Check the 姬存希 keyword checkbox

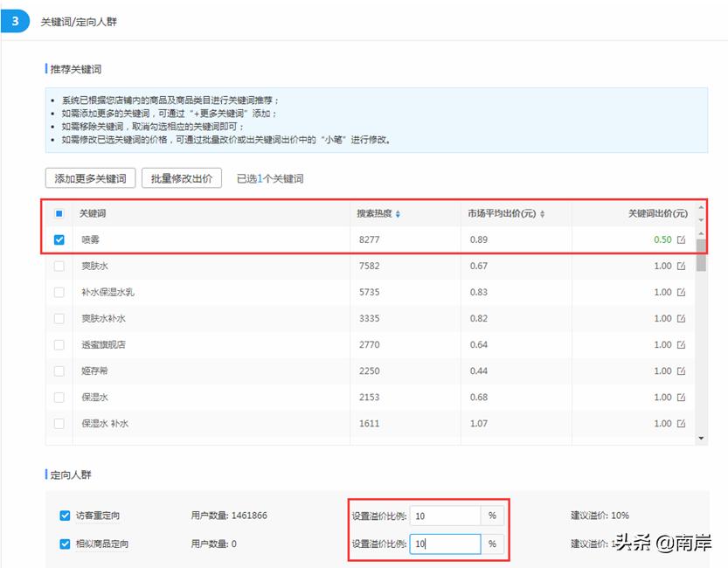pos(59,371)
